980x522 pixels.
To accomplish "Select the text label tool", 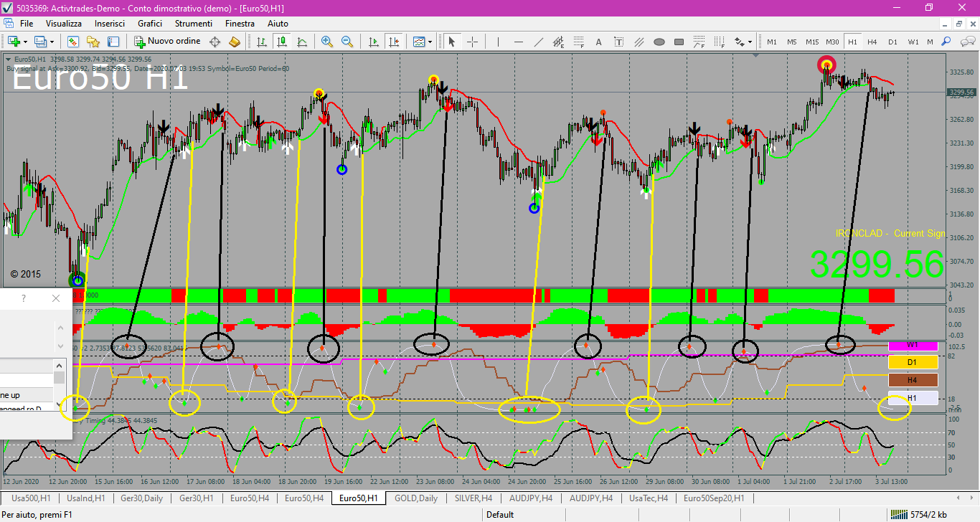I will (x=619, y=42).
